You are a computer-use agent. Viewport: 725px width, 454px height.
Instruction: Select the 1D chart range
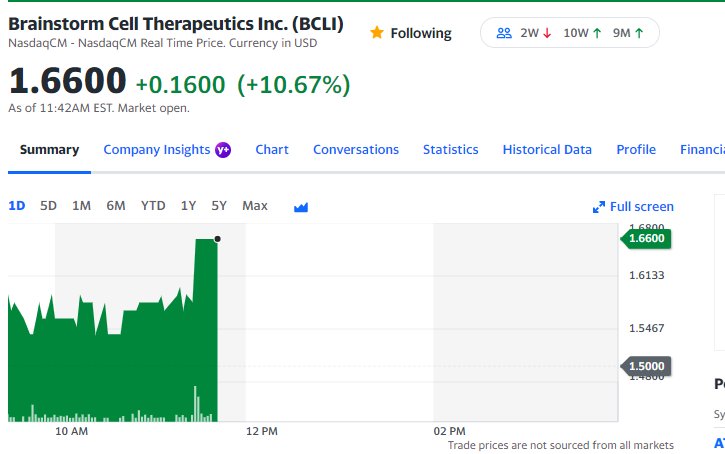click(x=17, y=206)
